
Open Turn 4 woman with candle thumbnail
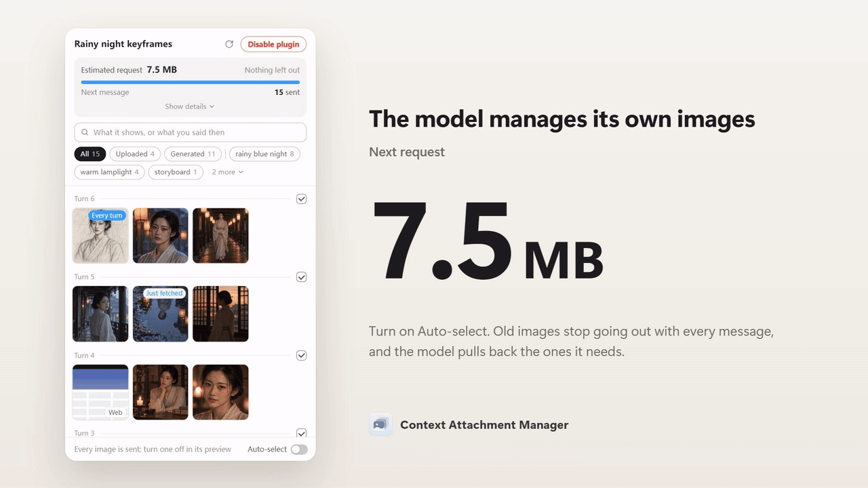[x=161, y=392]
